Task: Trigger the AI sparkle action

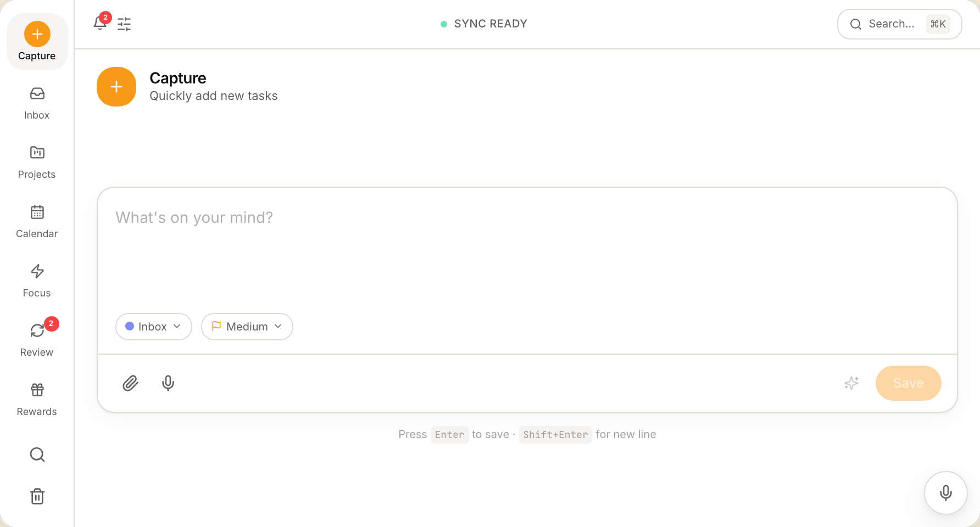Action: pyautogui.click(x=851, y=383)
